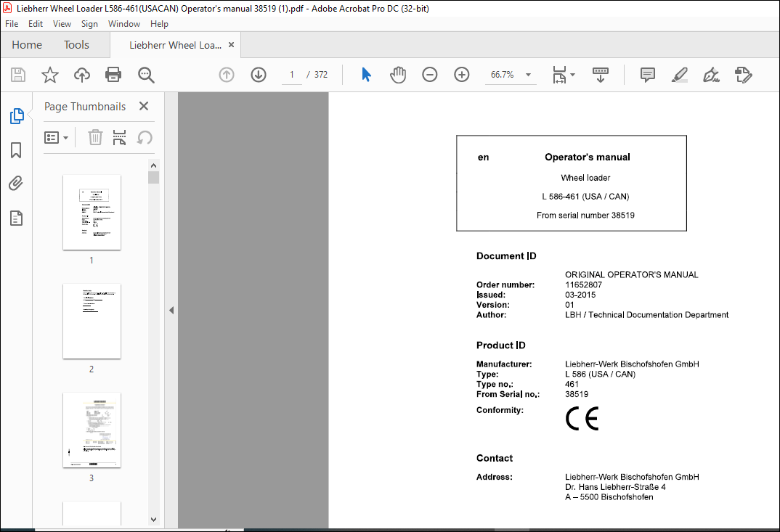Open the Sign menu
This screenshot has height=532, width=780.
click(x=89, y=24)
